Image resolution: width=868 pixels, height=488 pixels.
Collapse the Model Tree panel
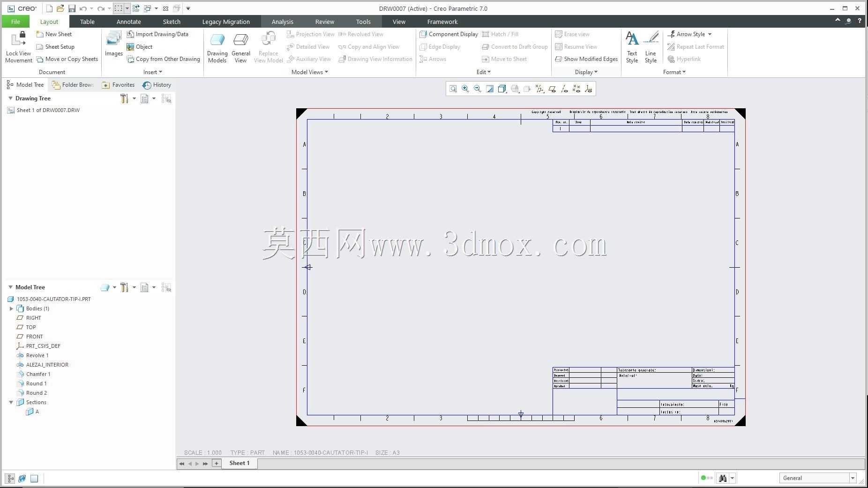click(10, 287)
